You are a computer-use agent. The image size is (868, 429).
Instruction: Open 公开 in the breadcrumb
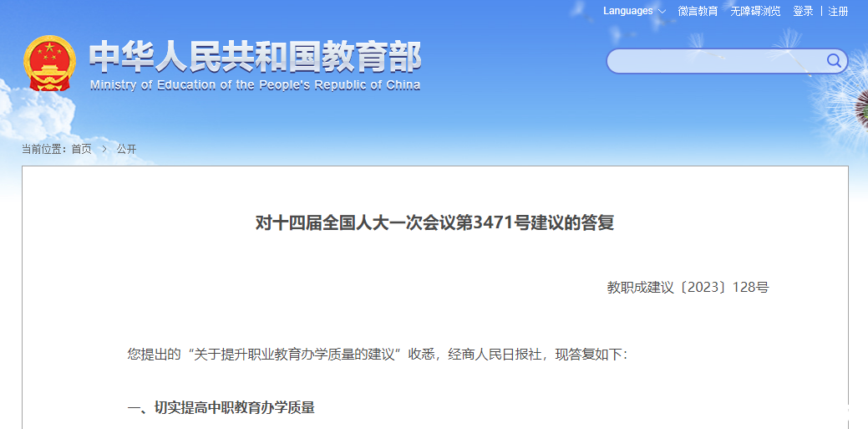pyautogui.click(x=126, y=149)
